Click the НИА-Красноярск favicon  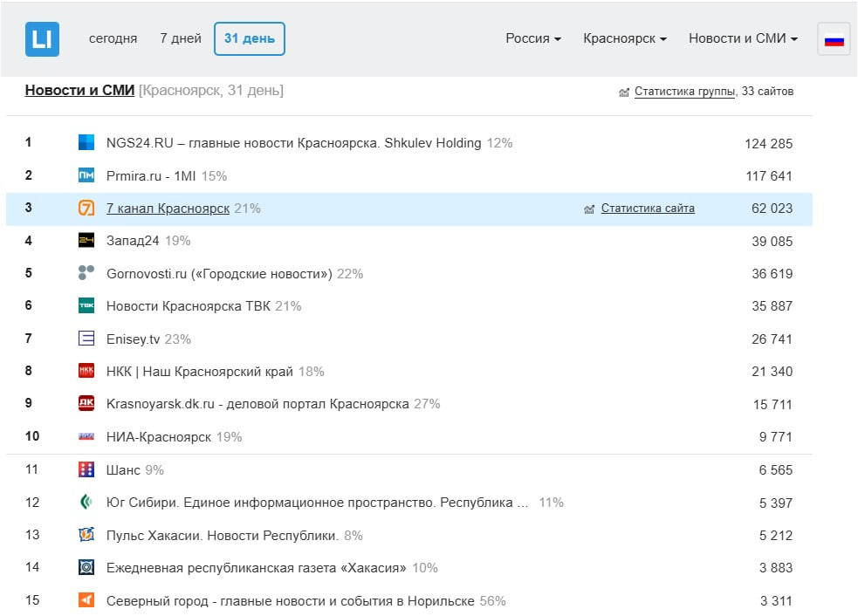point(86,436)
